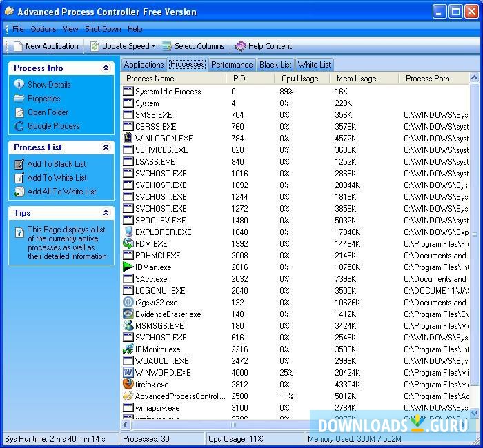Click the Select Columns icon

pos(167,46)
